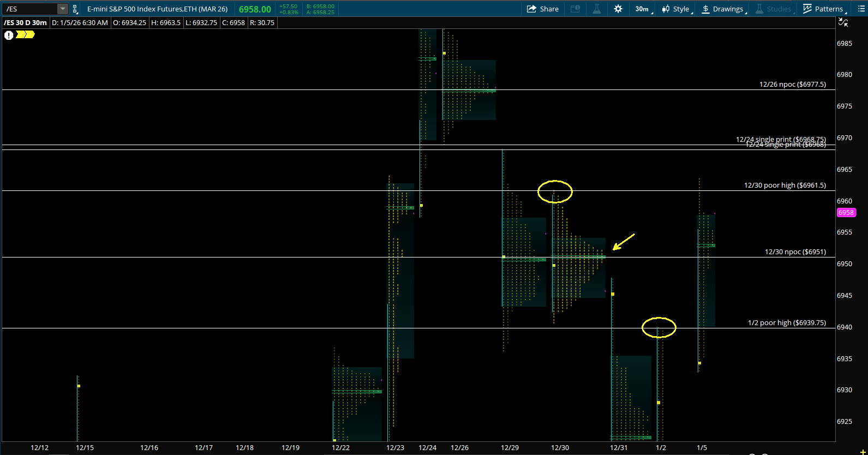Select the 1/2 poor high ($6939.75) label
Viewport: 868px width, 455px height.
(787, 323)
